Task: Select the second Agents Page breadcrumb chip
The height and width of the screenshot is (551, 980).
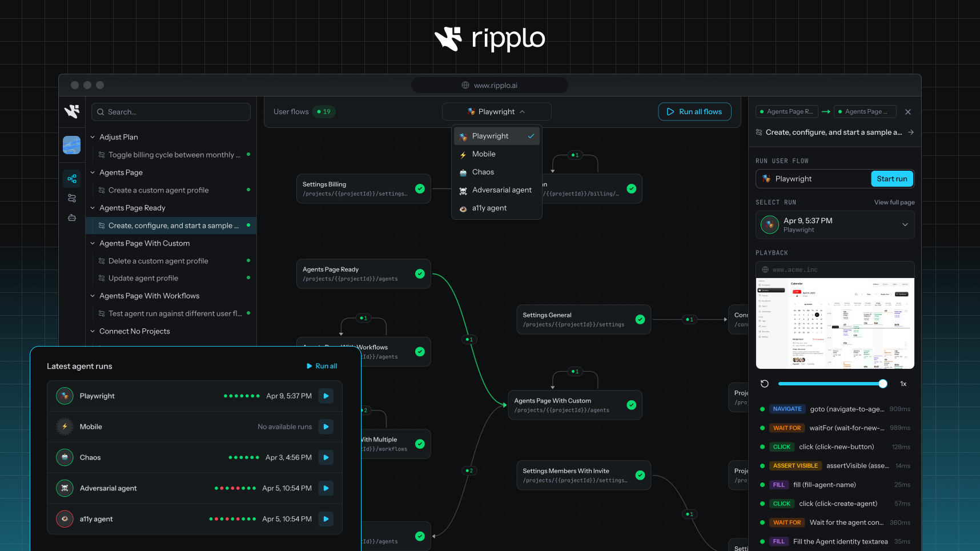Action: [865, 112]
